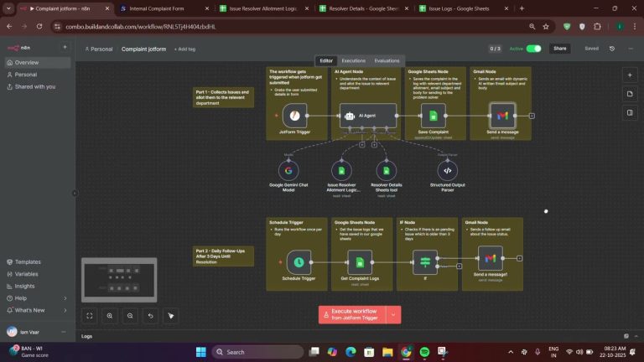The image size is (644, 362).
Task: Show hidden system tray icons
Action: pos(511,352)
